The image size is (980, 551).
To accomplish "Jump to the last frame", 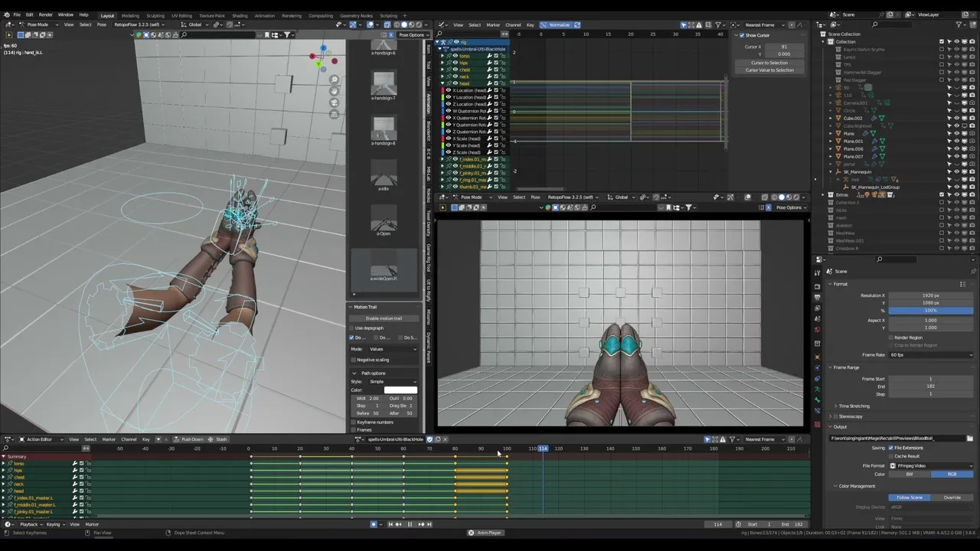I will (x=429, y=524).
